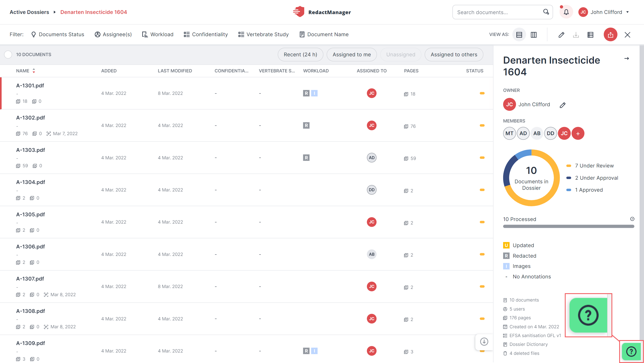The image size is (644, 363).
Task: Collapse the dossier details panel arrow
Action: click(x=626, y=58)
